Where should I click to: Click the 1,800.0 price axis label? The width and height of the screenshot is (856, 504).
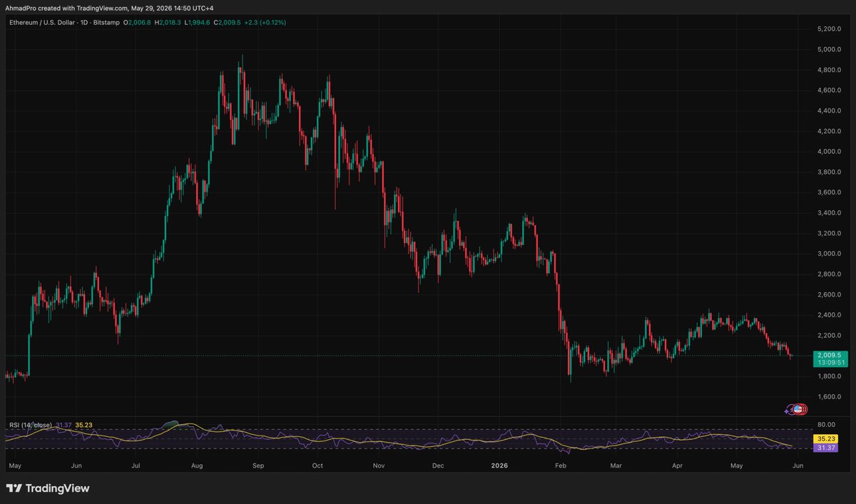pyautogui.click(x=827, y=376)
